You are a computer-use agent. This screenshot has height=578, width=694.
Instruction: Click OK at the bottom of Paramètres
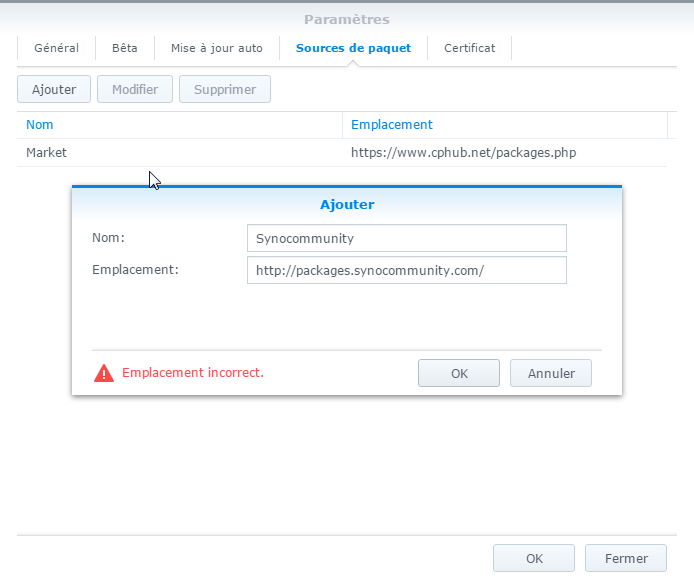coord(534,558)
